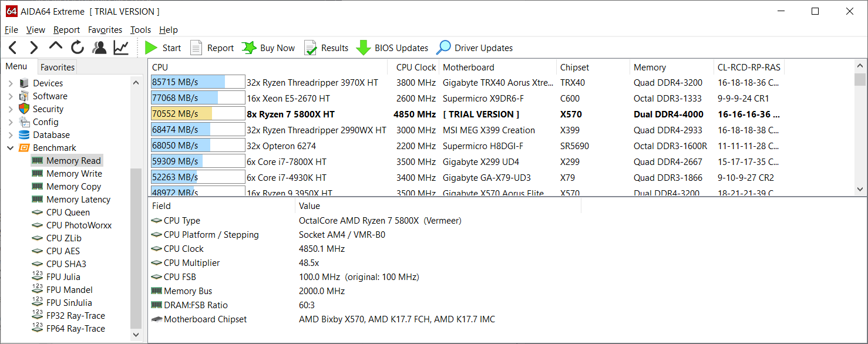868x344 pixels.
Task: Click the Forward navigation arrow
Action: coord(34,48)
